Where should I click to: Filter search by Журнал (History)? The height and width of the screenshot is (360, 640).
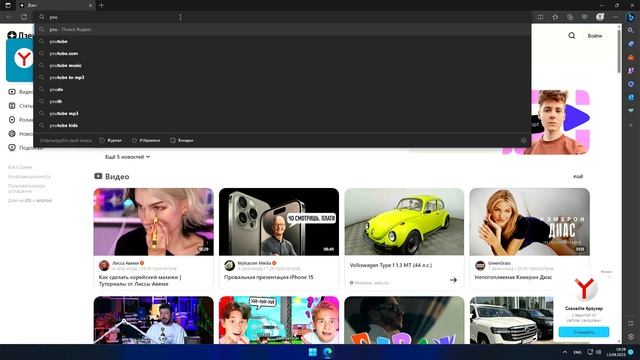click(110, 140)
